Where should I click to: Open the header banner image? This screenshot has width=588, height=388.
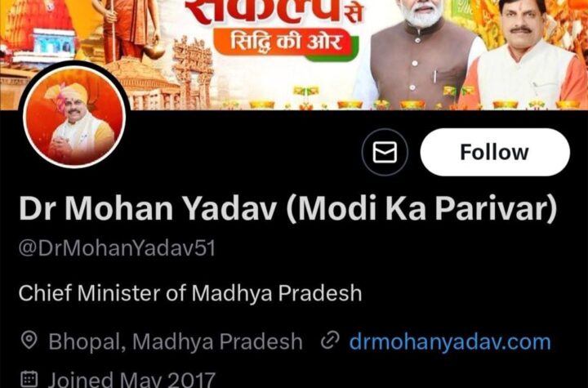pos(294,55)
